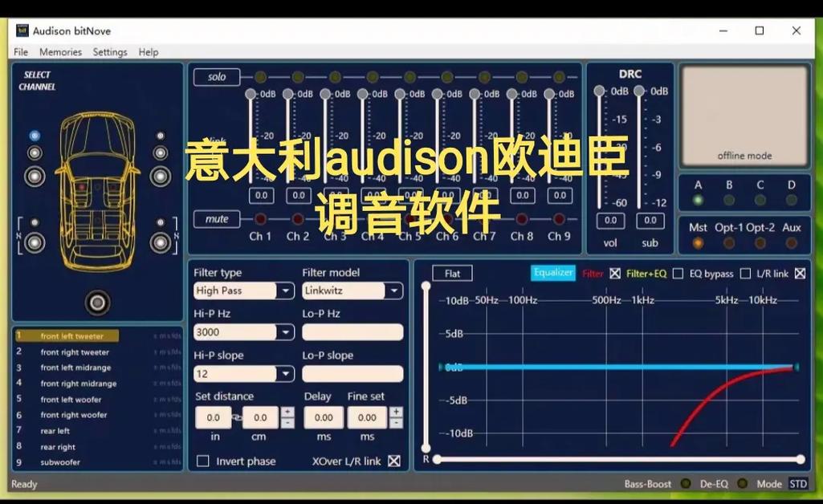Enable the EQ bypass checkbox

tap(745, 273)
